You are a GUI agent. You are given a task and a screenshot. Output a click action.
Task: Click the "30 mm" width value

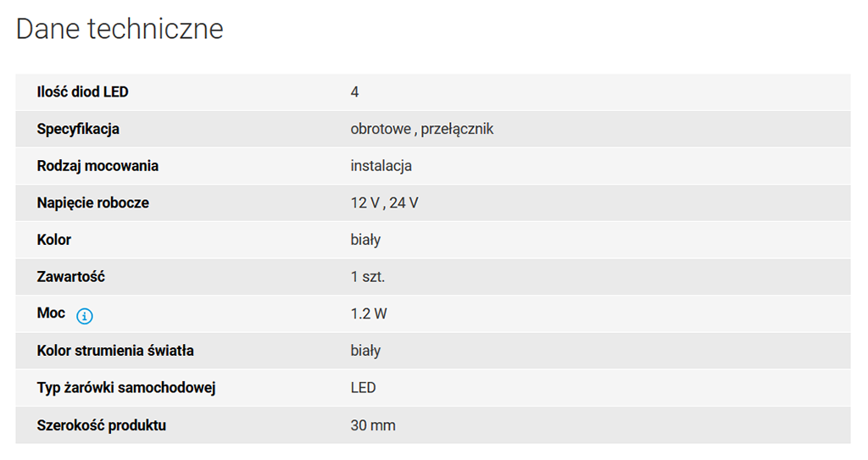(x=373, y=425)
